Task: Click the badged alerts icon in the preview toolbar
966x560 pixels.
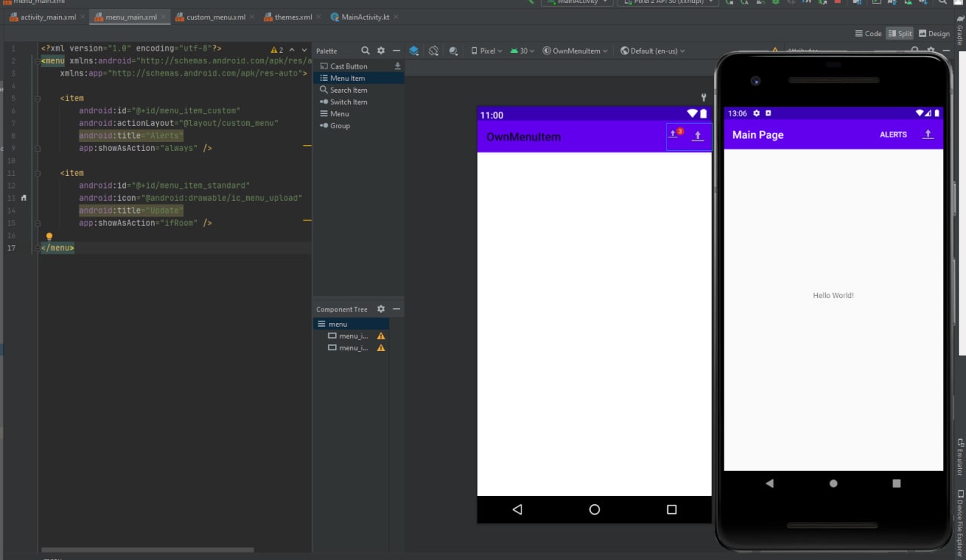Action: click(x=675, y=134)
